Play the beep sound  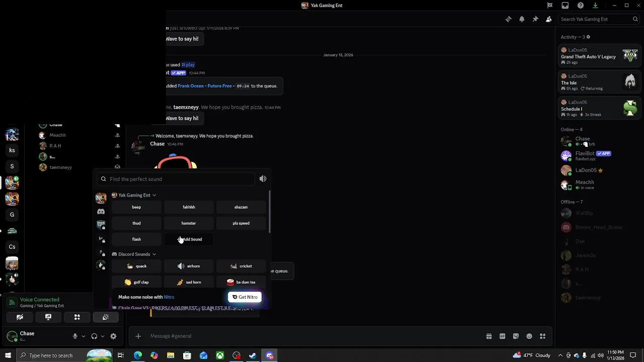coord(136,207)
